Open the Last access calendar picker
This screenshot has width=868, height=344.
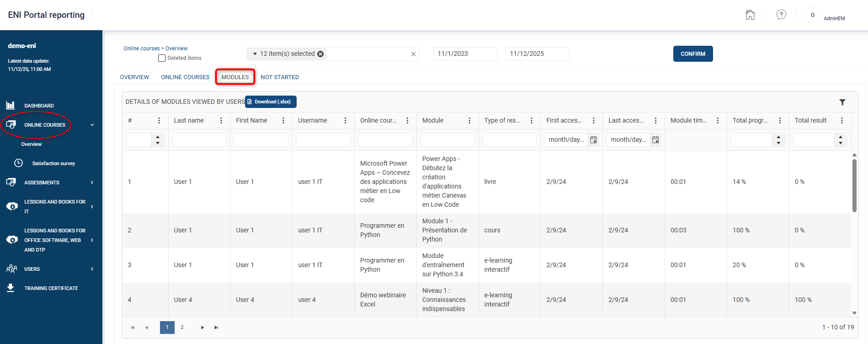(x=655, y=140)
